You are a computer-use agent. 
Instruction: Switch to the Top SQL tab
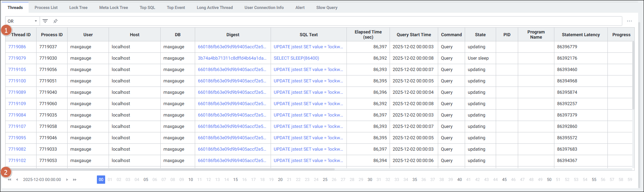[x=147, y=8]
